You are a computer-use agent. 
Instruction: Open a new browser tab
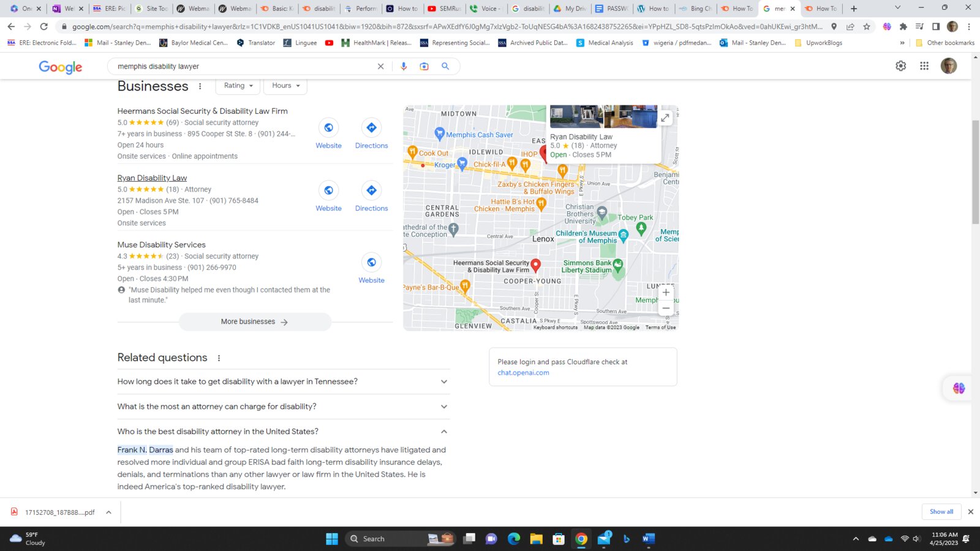point(854,9)
